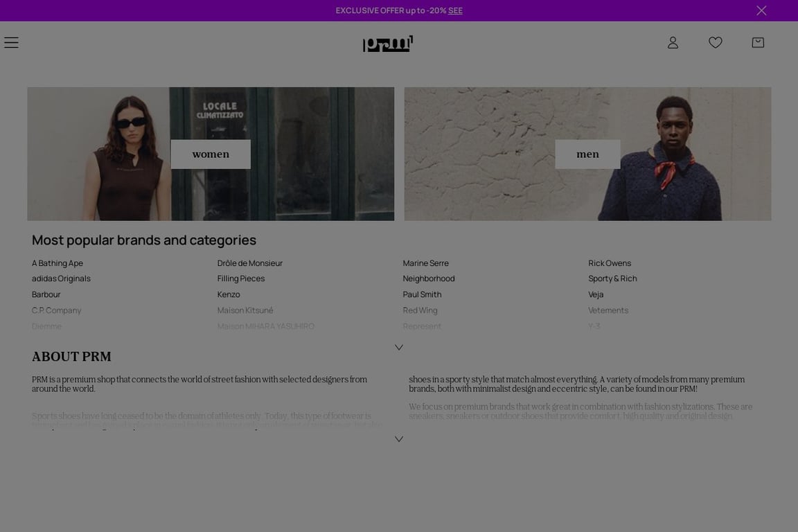
Task: Open Barbour brand link
Action: 46,294
